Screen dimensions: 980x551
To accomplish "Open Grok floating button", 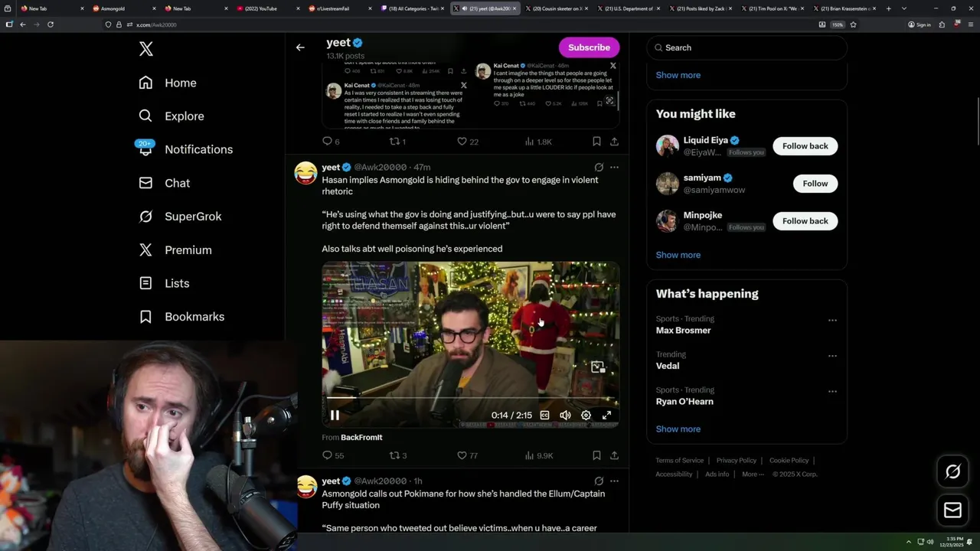I will click(952, 471).
